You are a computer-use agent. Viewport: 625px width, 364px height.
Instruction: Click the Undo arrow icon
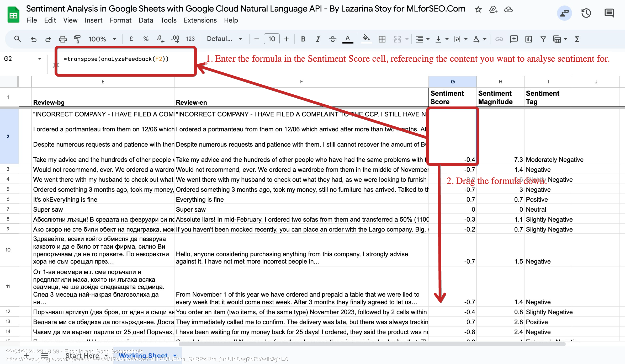[x=34, y=39]
